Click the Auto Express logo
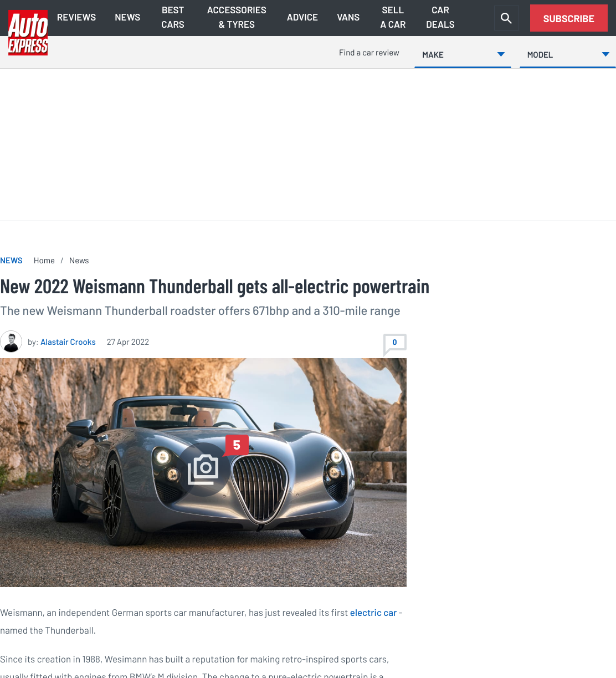The image size is (616, 678). 28,33
